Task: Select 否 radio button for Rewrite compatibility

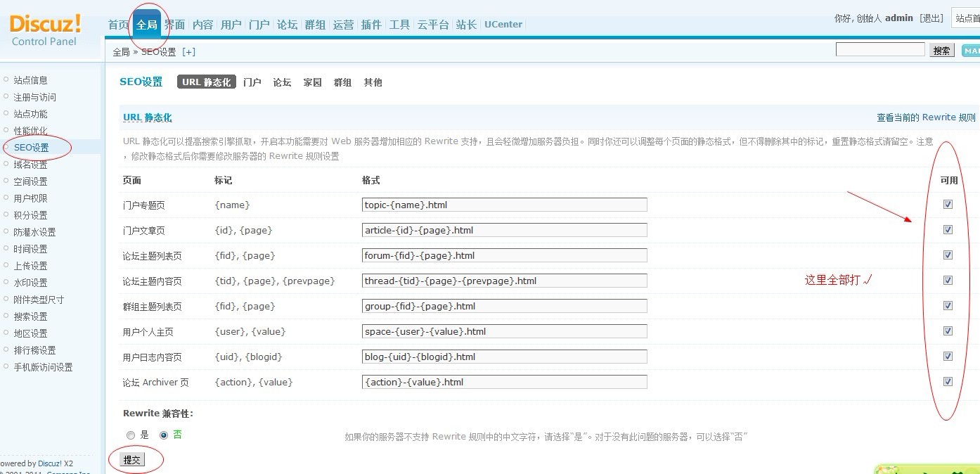Action: (x=164, y=435)
